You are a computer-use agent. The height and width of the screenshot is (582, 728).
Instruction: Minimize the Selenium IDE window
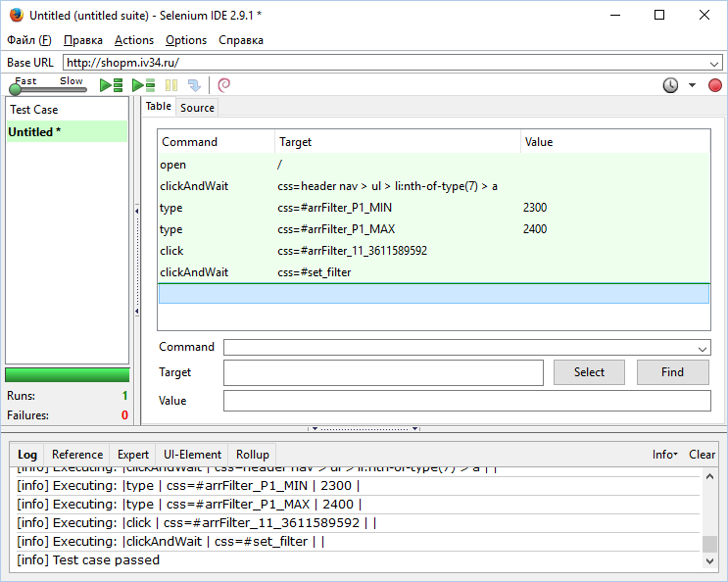point(615,16)
